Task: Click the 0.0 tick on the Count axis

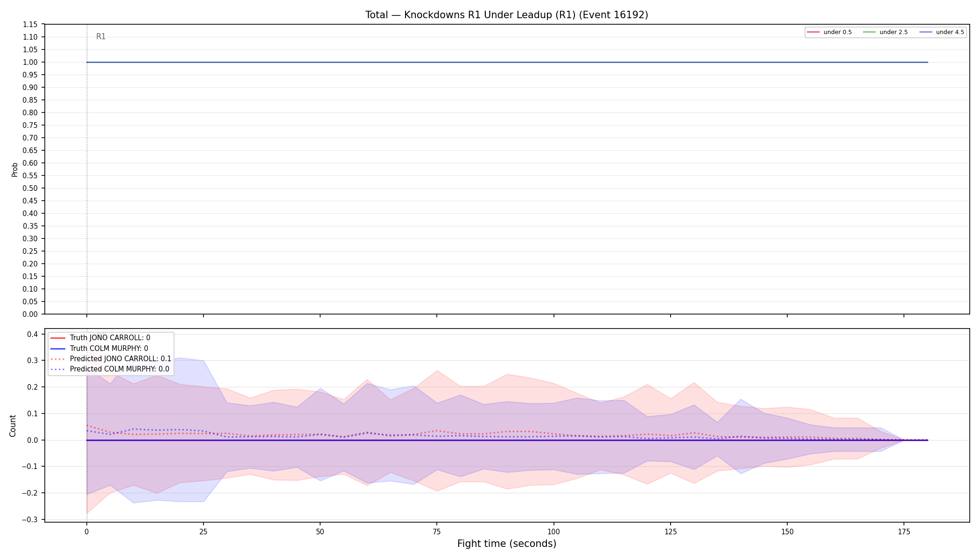Action: (32, 440)
